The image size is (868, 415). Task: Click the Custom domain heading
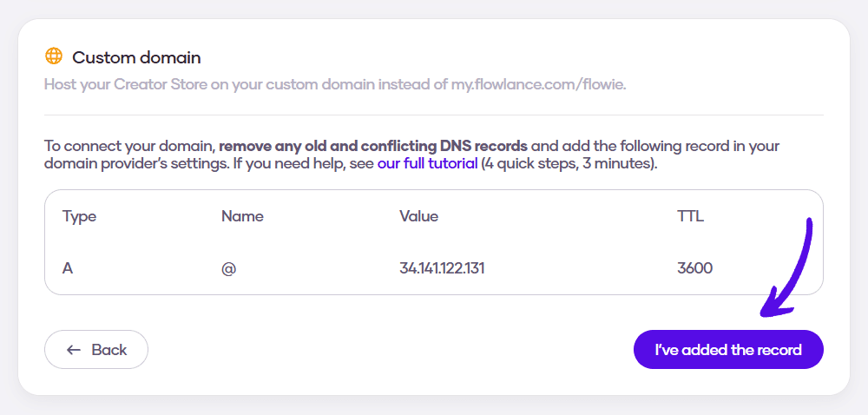(x=137, y=57)
